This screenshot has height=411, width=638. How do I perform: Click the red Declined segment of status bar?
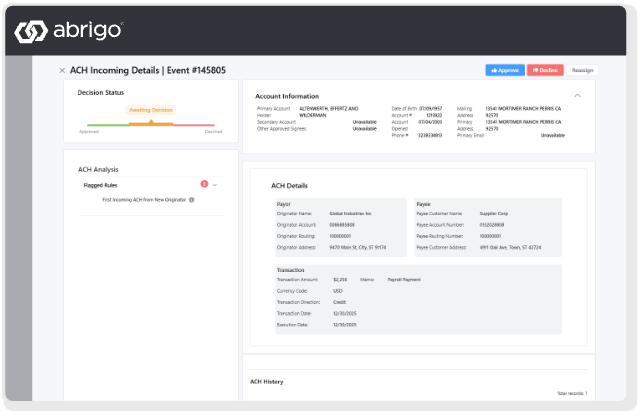(x=200, y=125)
